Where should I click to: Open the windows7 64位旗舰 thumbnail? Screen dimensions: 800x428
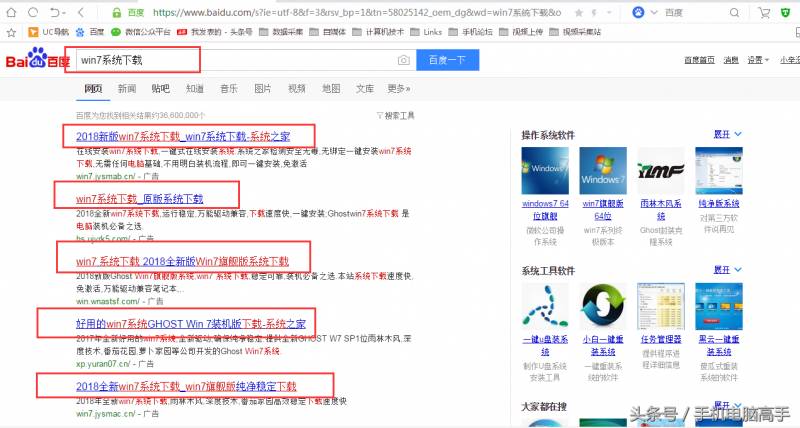[545, 171]
